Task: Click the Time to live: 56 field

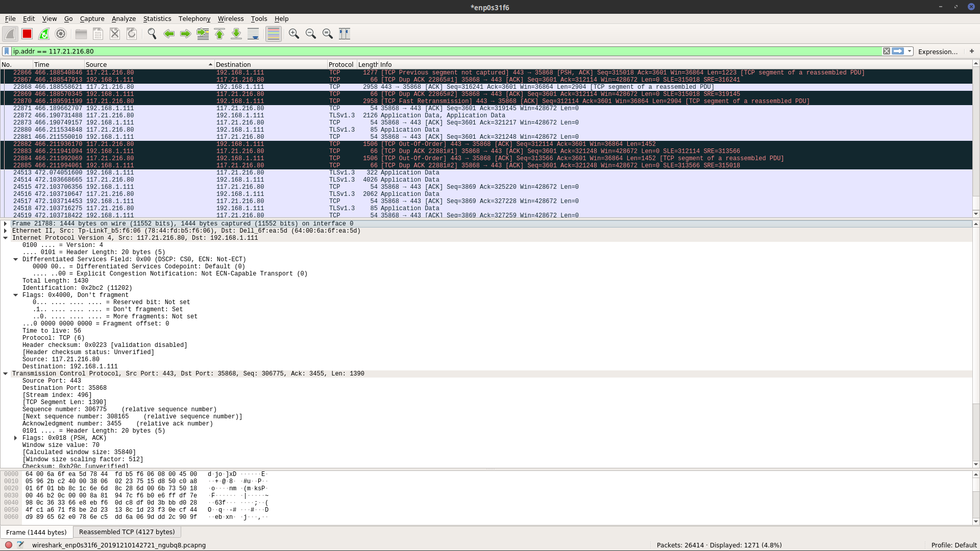Action: pos(52,331)
